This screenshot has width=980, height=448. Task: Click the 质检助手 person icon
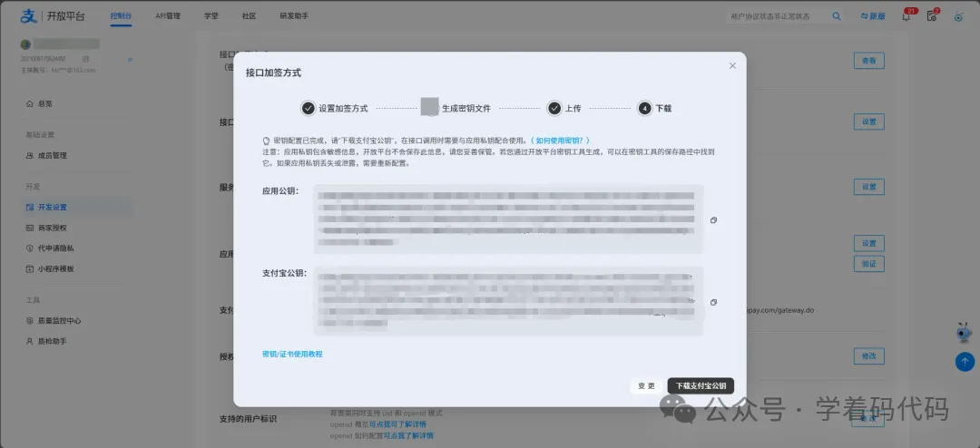[x=29, y=342]
